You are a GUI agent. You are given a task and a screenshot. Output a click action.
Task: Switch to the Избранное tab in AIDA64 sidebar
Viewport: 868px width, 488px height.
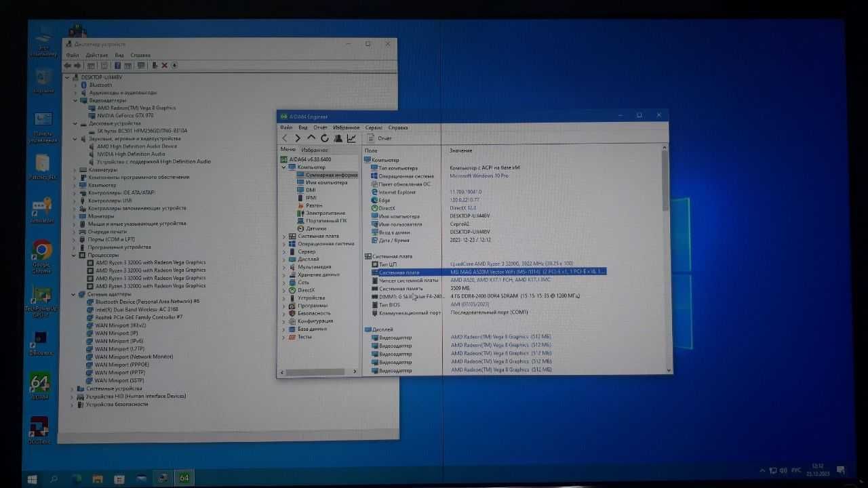[315, 150]
